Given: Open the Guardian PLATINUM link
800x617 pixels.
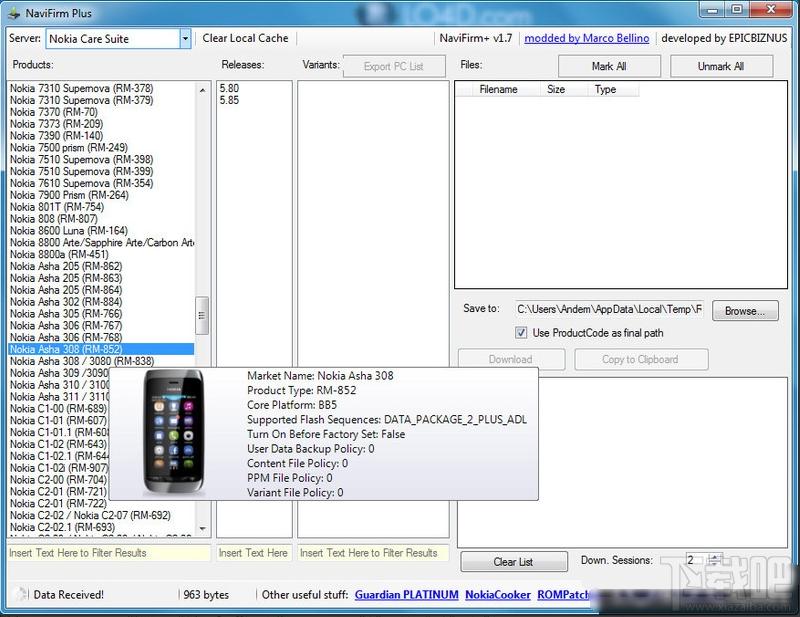Looking at the screenshot, I should (x=407, y=595).
